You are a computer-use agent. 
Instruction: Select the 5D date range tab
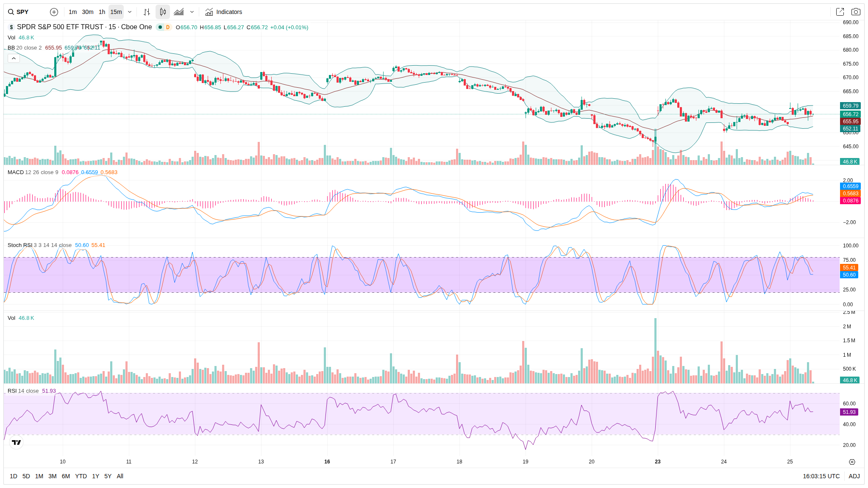[26, 476]
